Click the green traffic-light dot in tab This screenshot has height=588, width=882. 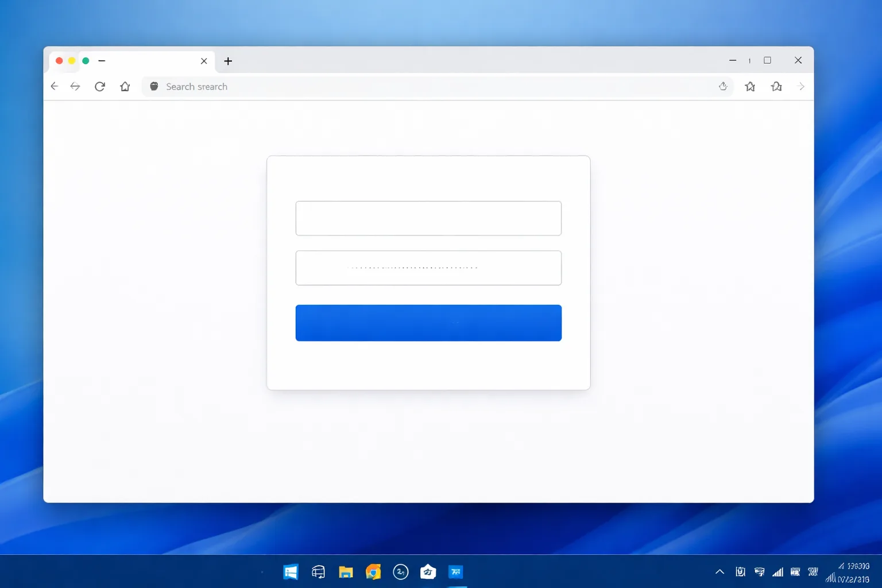86,60
